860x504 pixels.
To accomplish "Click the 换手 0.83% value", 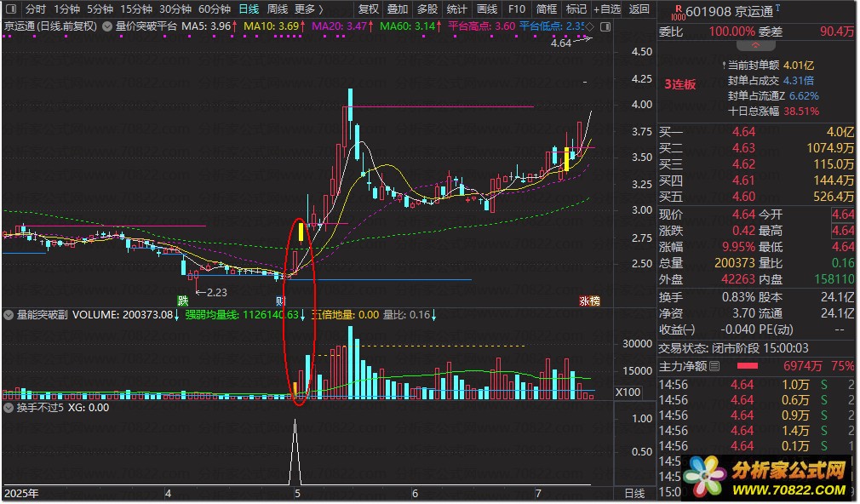I will tap(738, 297).
